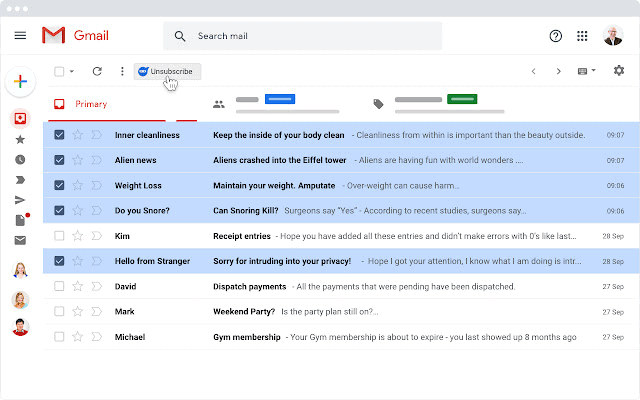Viewport: 640px width, 400px height.
Task: Open Snoozed clock icon in sidebar
Action: pos(20,160)
